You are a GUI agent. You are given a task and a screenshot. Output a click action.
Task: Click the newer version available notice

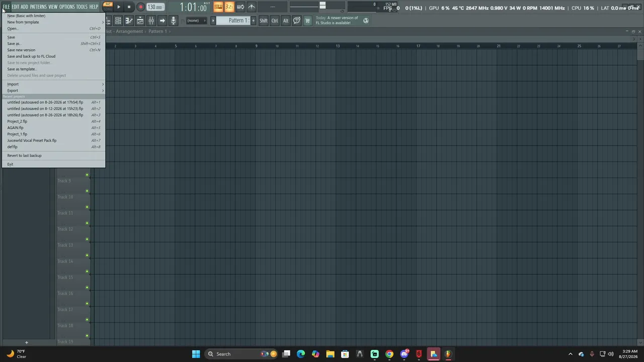pos(337,21)
